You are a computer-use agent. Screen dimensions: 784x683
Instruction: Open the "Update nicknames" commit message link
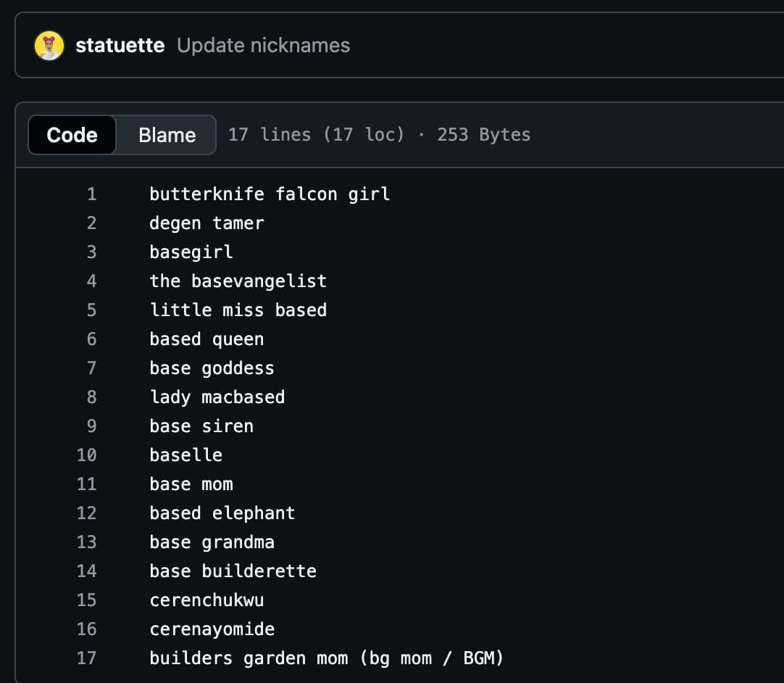point(262,45)
